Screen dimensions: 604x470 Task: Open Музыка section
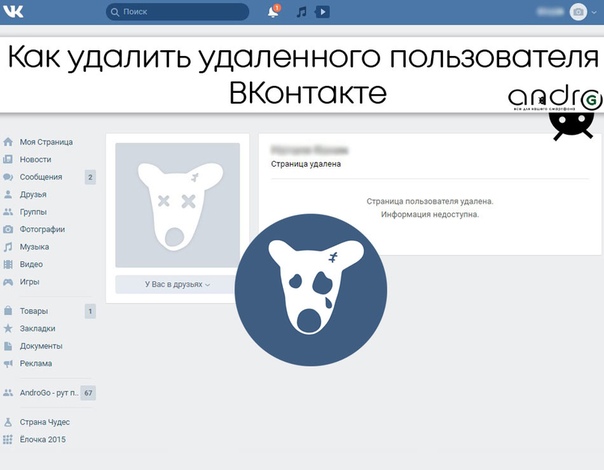[34, 247]
